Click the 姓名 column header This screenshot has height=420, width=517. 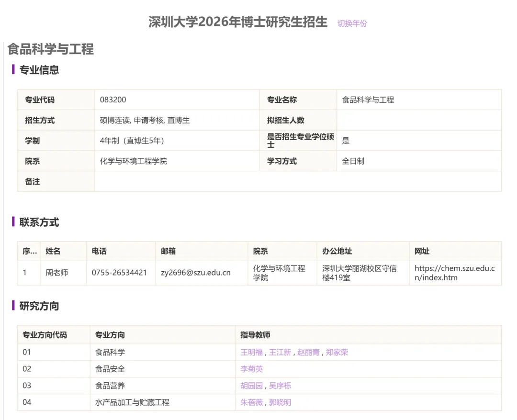tap(53, 251)
